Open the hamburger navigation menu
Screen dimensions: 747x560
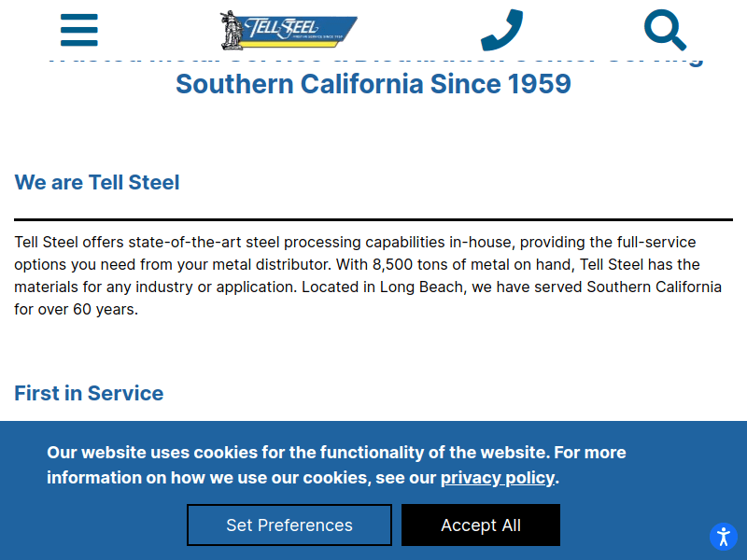coord(79,30)
